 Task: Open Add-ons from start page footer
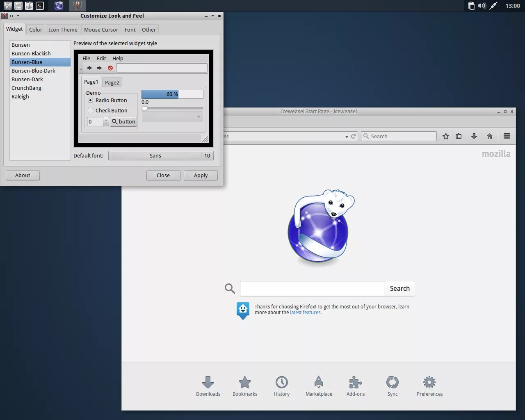pyautogui.click(x=356, y=386)
